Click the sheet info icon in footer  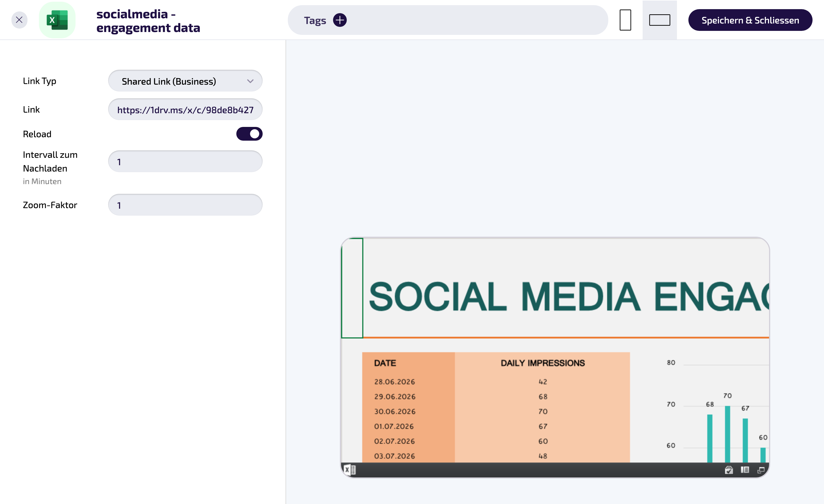click(745, 470)
